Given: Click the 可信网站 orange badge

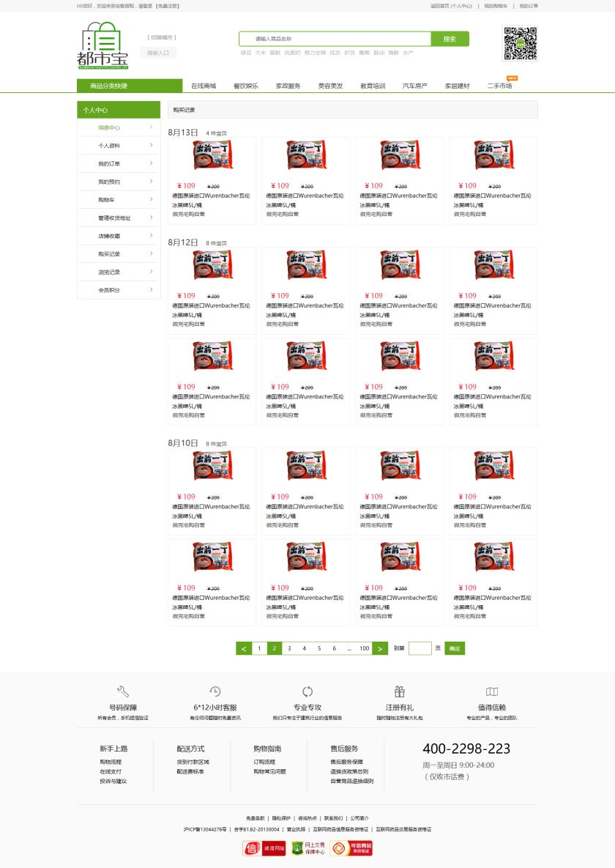Looking at the screenshot, I should click(x=351, y=847).
